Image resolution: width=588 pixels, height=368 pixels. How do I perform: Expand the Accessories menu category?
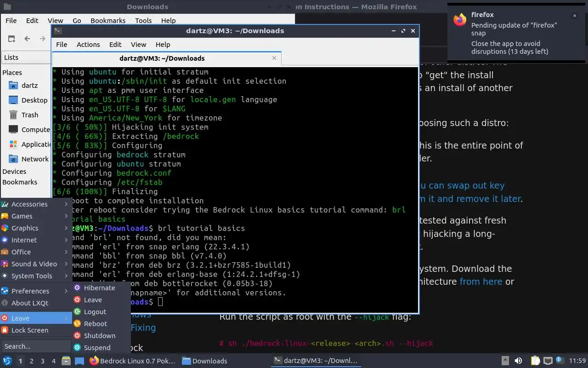35,204
